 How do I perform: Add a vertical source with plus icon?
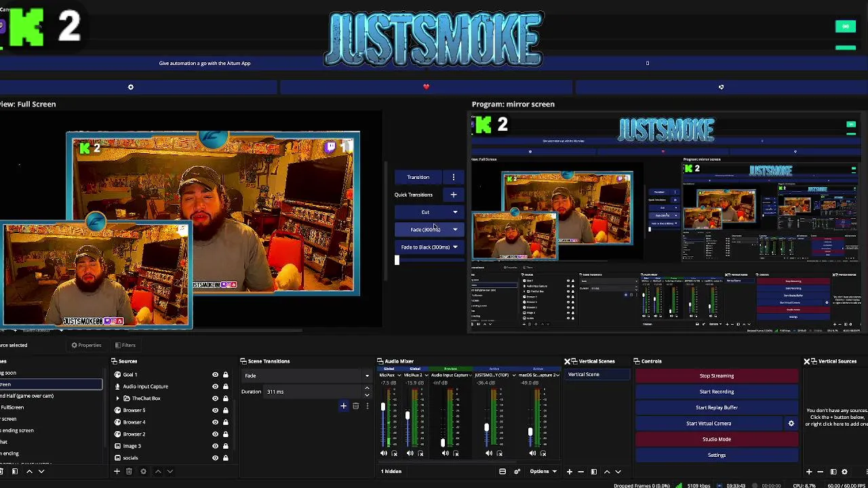click(x=808, y=472)
